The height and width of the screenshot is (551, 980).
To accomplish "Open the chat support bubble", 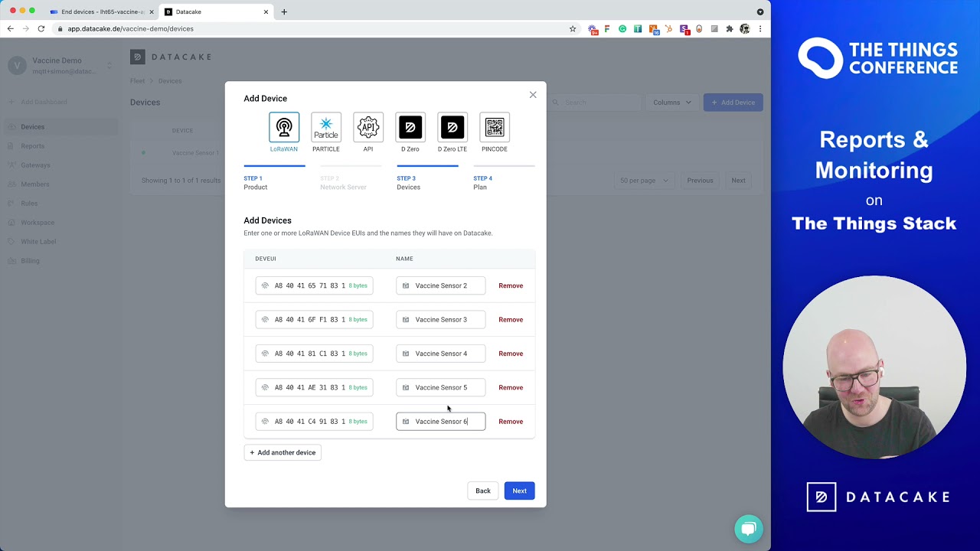I will click(x=749, y=529).
